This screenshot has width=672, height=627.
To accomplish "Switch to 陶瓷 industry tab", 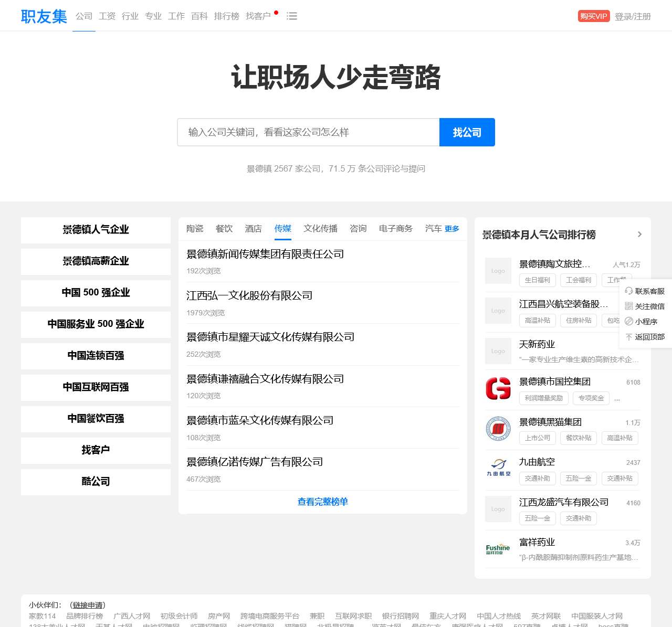I will point(195,229).
